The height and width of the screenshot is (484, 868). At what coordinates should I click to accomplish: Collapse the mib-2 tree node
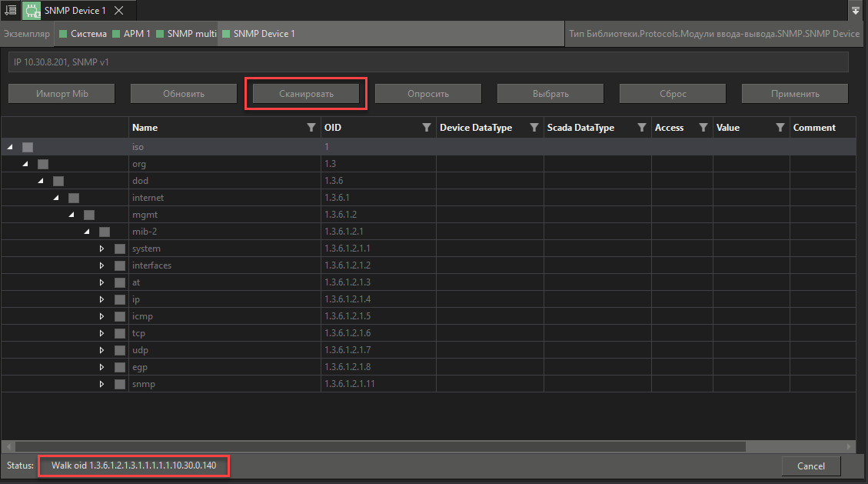[x=86, y=231]
